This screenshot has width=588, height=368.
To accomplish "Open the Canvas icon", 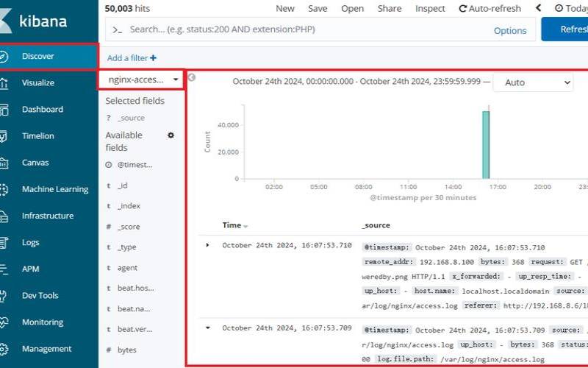I will [4, 163].
